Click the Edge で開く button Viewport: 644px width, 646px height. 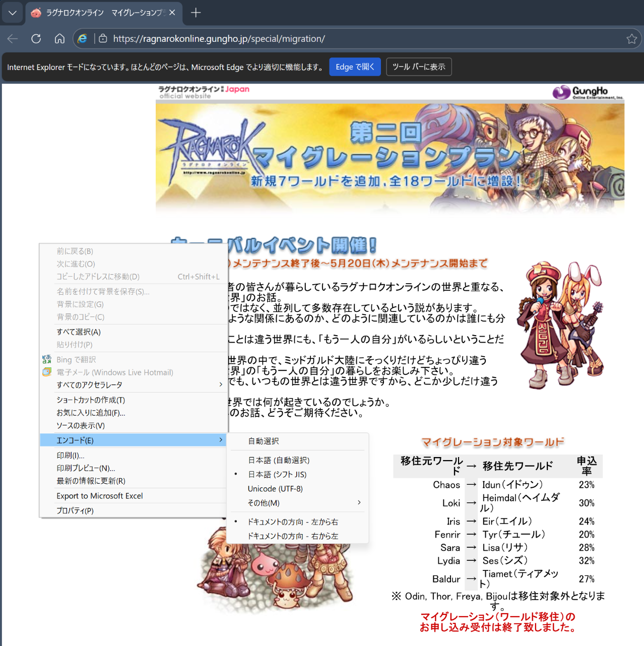point(355,67)
